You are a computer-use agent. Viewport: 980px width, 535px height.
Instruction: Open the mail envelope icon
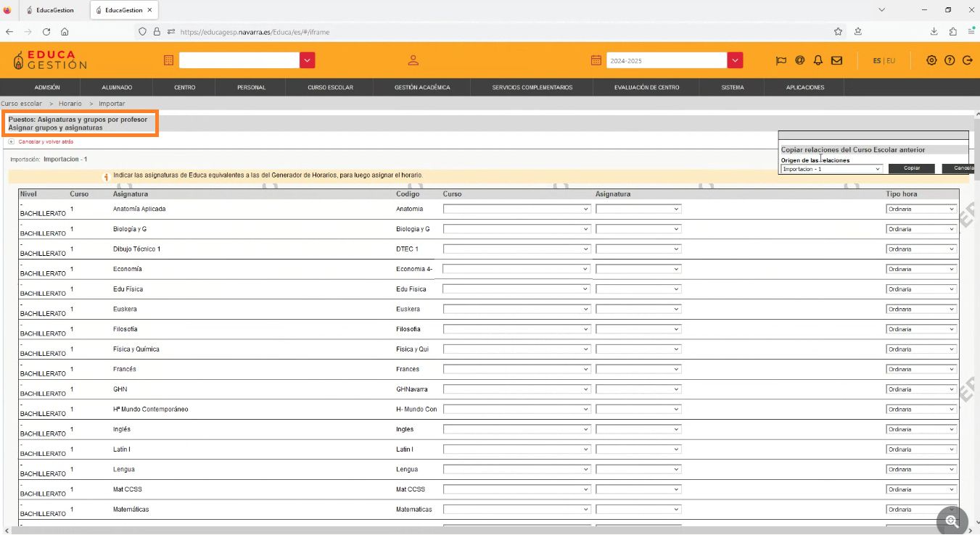[836, 61]
